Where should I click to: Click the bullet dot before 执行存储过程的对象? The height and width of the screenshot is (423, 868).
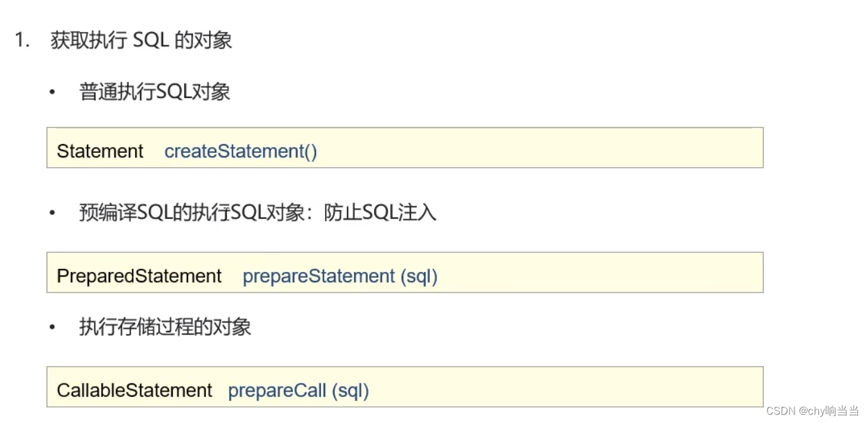(52, 327)
